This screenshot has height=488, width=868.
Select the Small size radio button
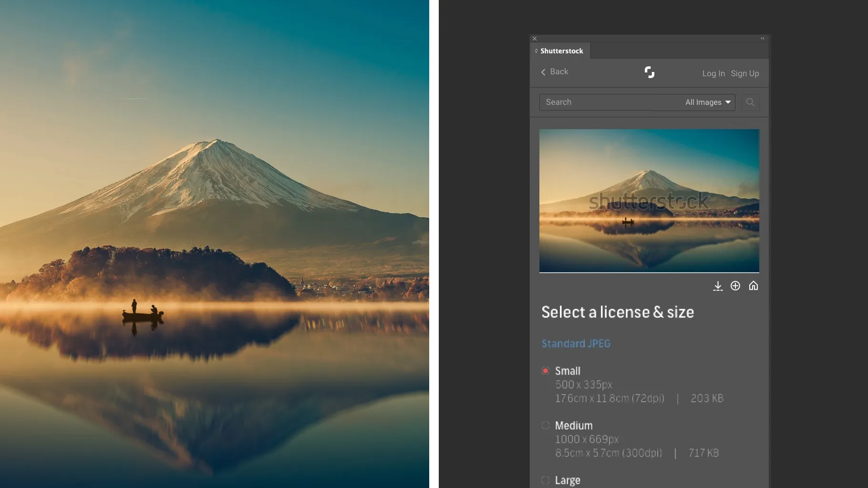[546, 371]
